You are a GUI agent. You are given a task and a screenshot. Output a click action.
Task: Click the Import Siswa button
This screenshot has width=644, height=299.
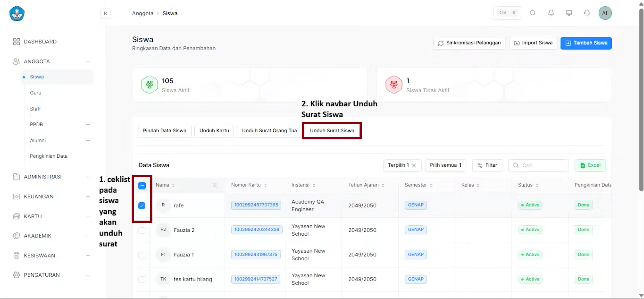[x=533, y=43]
